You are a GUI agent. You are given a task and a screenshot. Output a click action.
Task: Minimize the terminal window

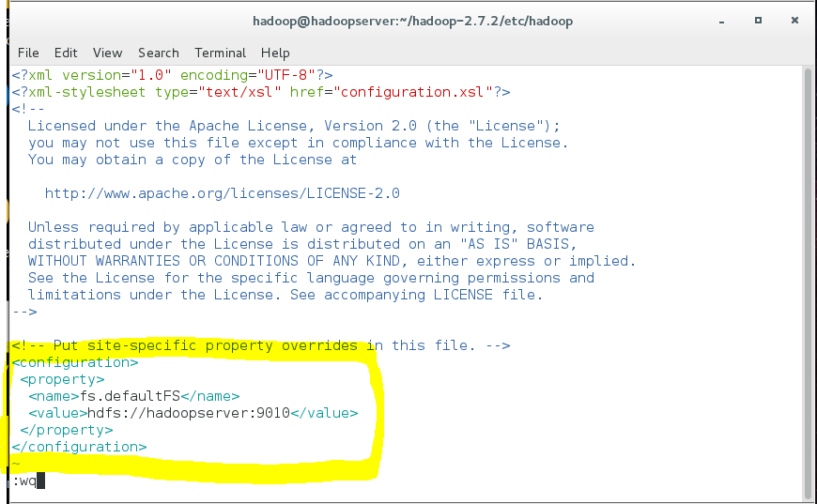tap(721, 22)
